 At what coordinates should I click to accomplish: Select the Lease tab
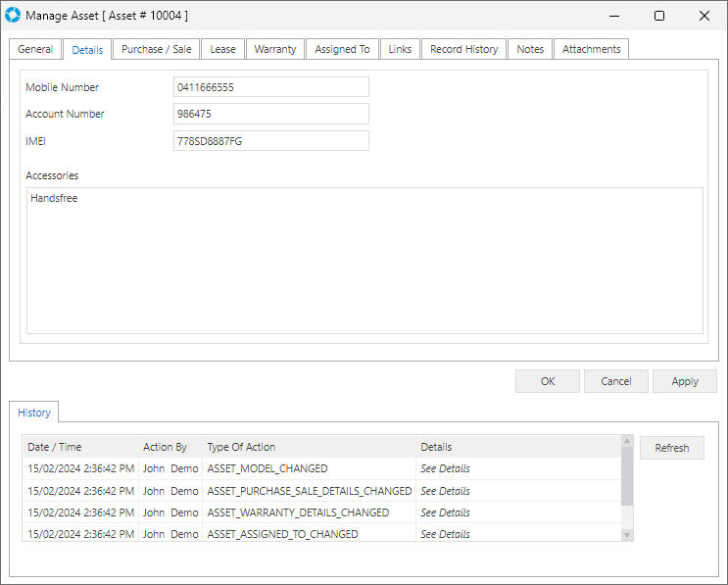(222, 49)
